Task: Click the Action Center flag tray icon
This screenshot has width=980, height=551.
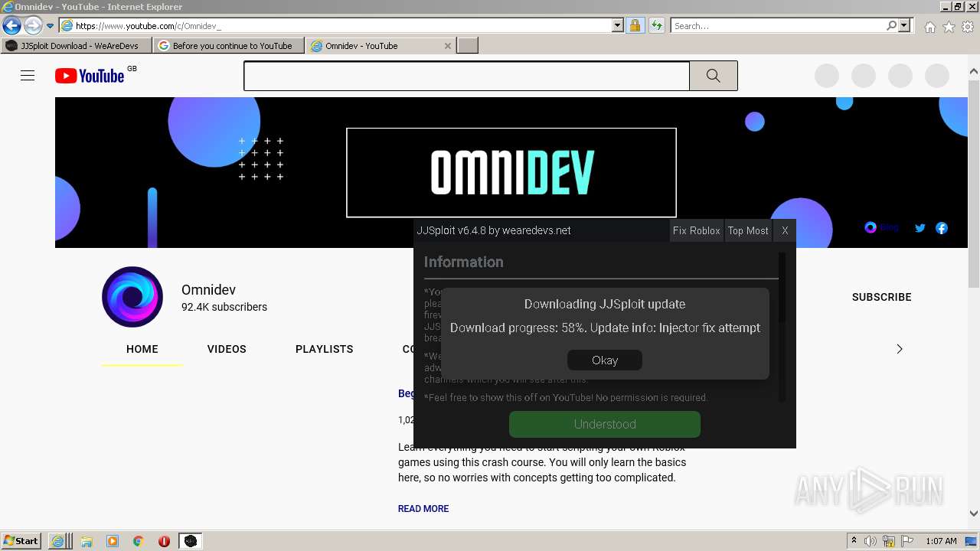Action: 907,541
